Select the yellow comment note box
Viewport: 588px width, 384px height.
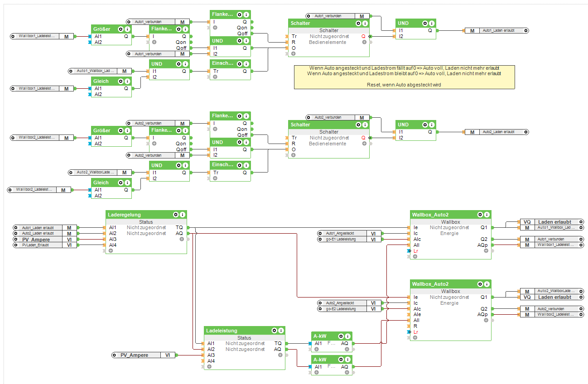coord(404,77)
